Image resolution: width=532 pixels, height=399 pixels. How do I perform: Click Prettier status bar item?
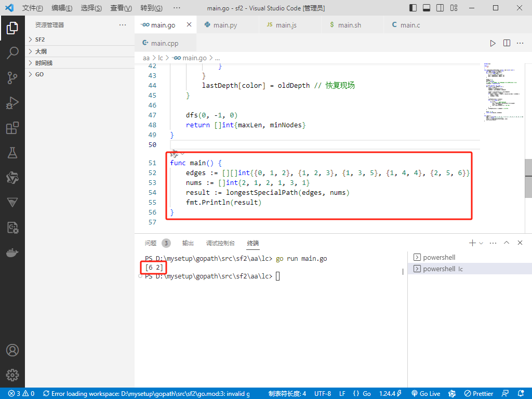pyautogui.click(x=478, y=394)
